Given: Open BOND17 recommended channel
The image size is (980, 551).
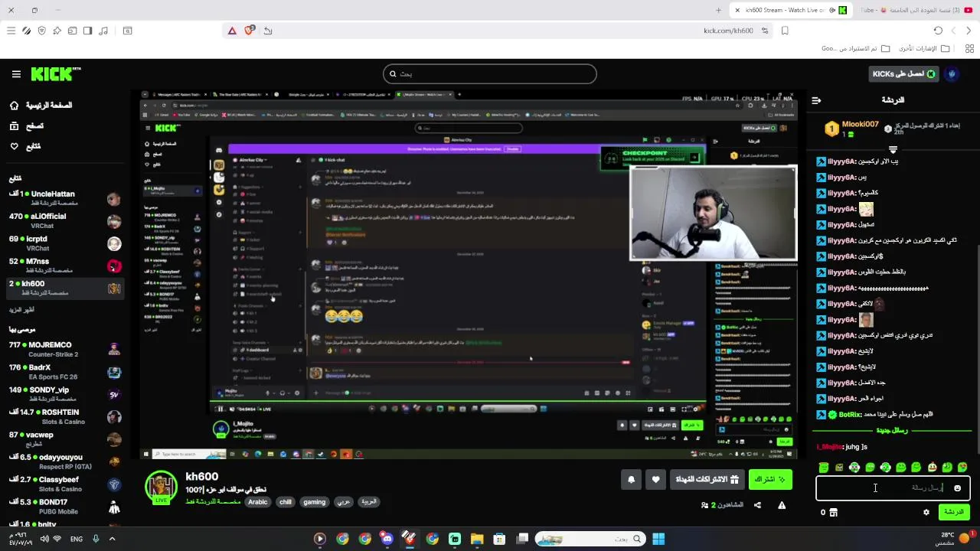Looking at the screenshot, I should click(x=65, y=506).
